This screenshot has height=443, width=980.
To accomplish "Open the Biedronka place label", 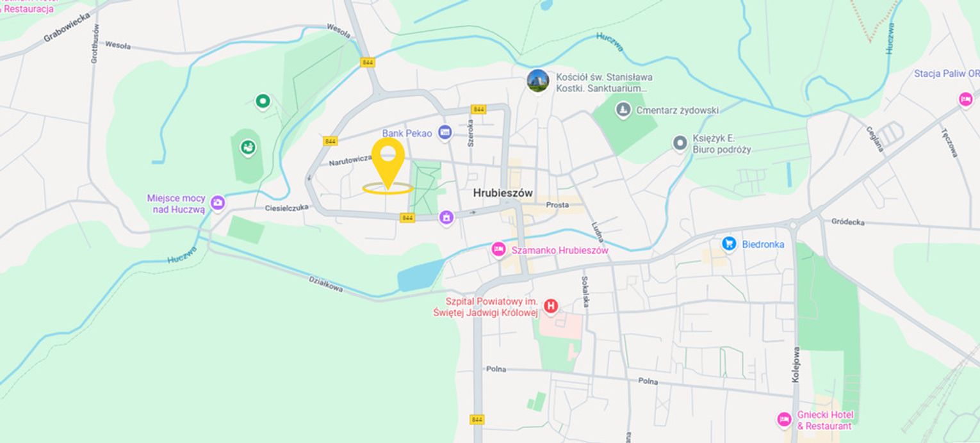I will click(763, 244).
